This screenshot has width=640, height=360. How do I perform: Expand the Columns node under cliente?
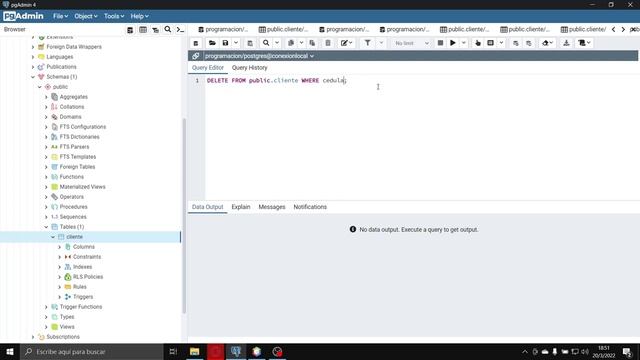60,247
